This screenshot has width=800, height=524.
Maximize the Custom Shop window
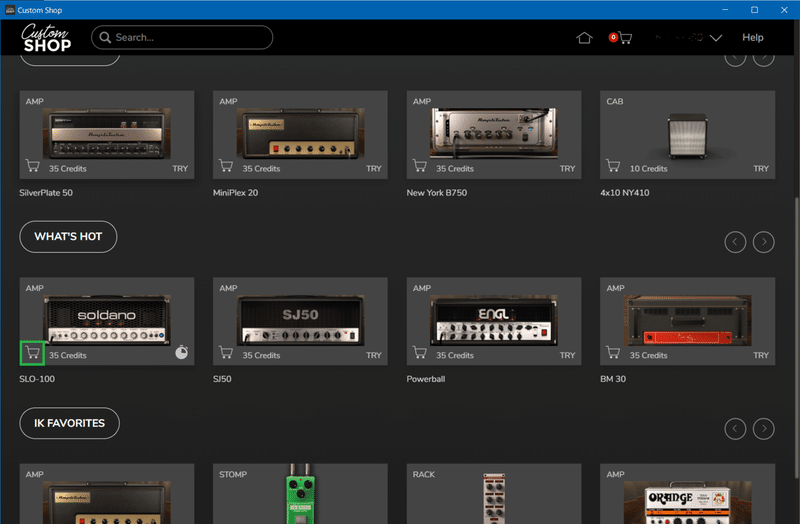[754, 10]
